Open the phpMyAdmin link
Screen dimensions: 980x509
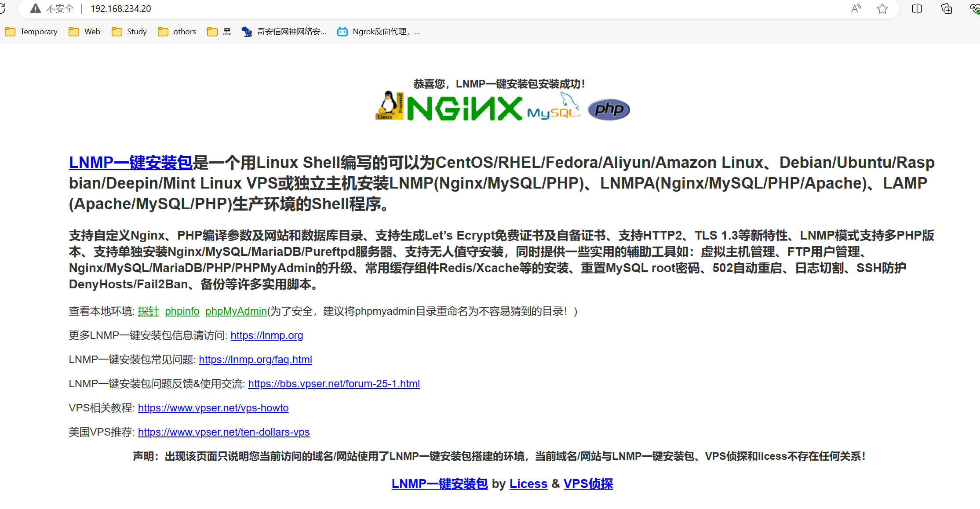tap(236, 311)
